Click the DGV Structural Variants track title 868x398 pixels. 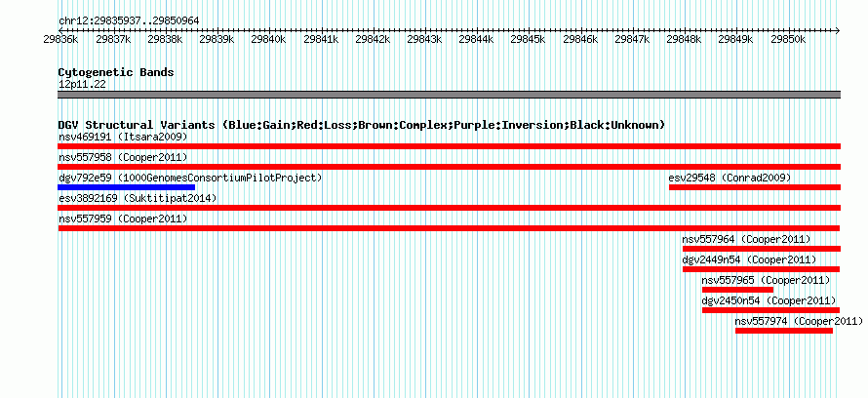coord(362,125)
